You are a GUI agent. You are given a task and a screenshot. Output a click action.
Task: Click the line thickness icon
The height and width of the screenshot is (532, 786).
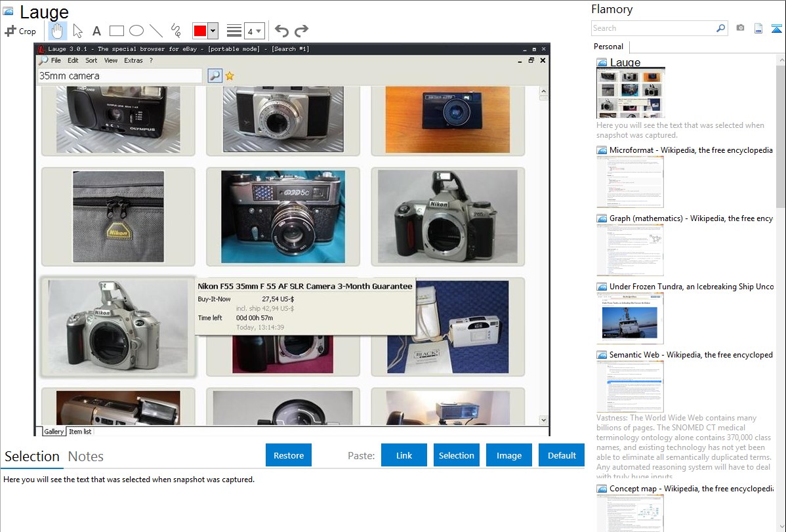point(234,31)
